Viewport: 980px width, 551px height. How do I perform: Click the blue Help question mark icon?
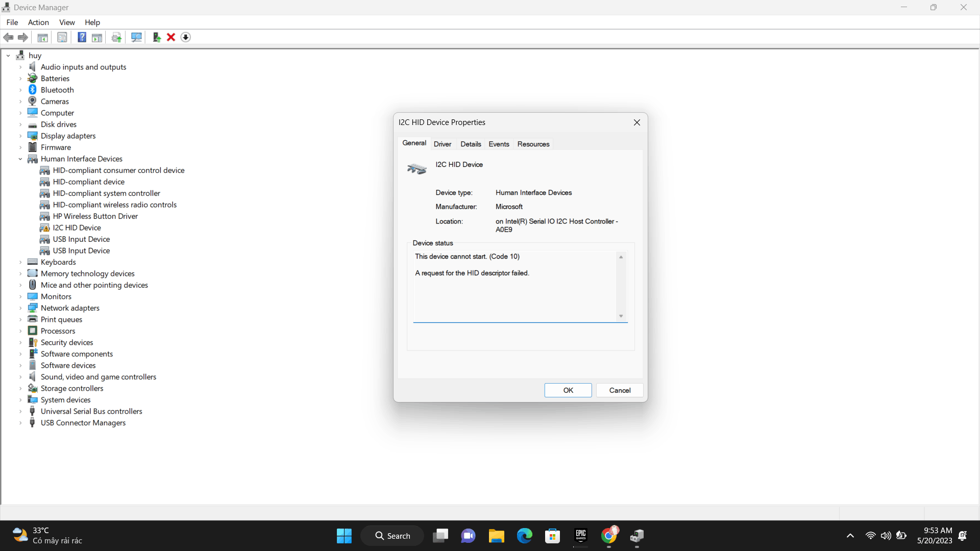pyautogui.click(x=82, y=37)
